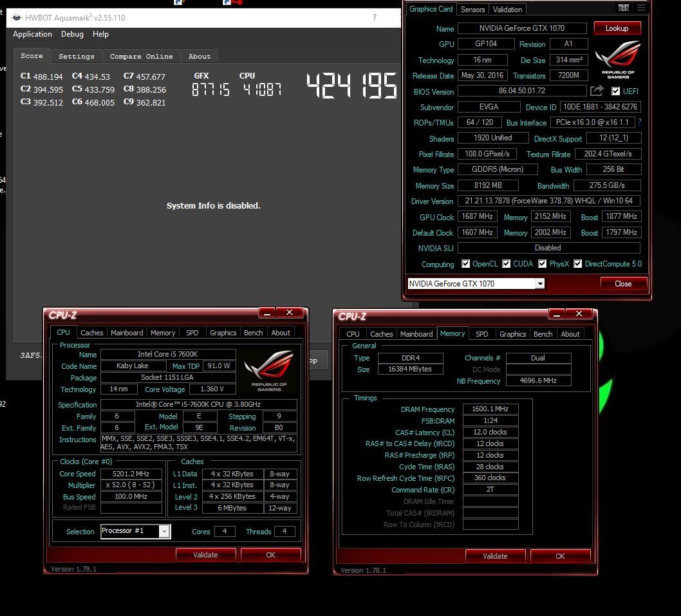Viewport: 681px width, 616px height.
Task: Click the HWBOT Aquamark title bar icon
Action: [17, 17]
